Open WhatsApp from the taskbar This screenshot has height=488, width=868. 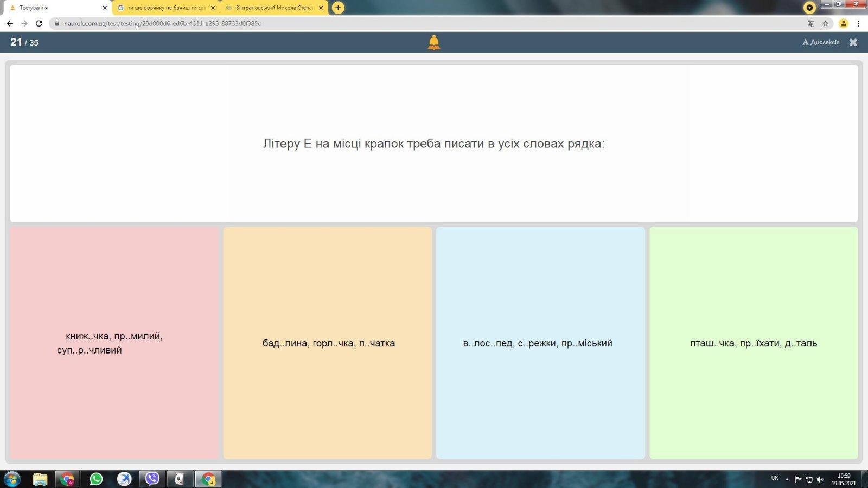pos(96,479)
